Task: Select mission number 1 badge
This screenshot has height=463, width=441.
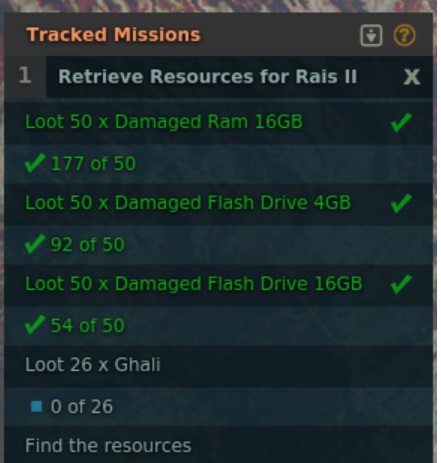Action: 25,76
